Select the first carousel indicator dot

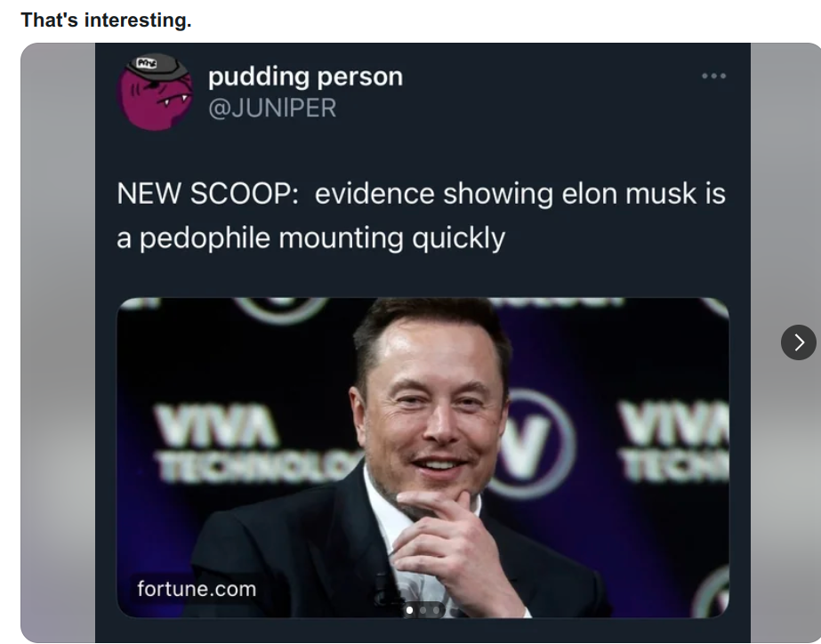point(409,610)
